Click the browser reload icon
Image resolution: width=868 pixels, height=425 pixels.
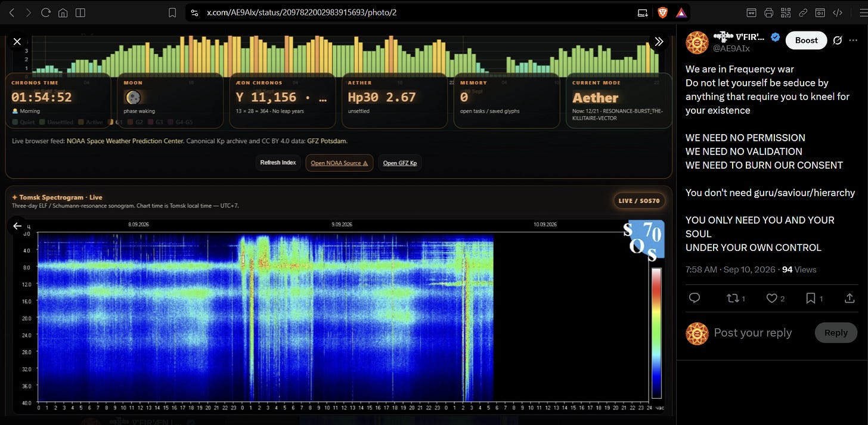coord(45,13)
